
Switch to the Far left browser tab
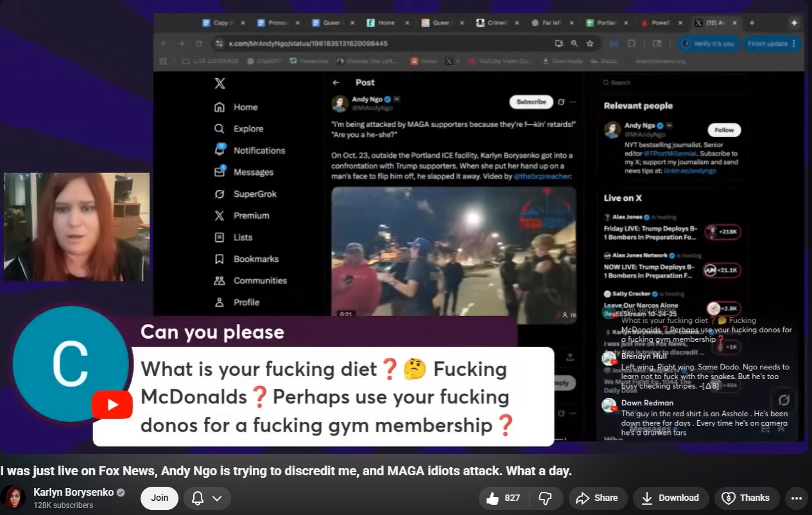[x=551, y=22]
